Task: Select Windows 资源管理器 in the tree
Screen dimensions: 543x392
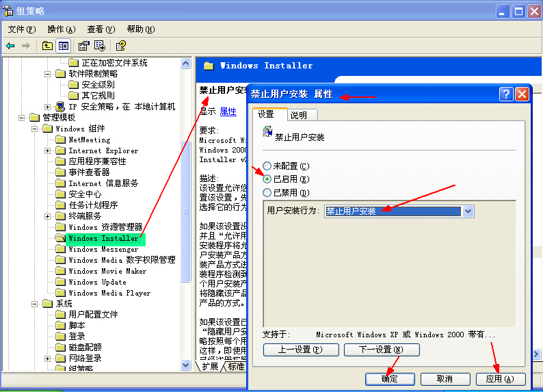Action: 105,227
